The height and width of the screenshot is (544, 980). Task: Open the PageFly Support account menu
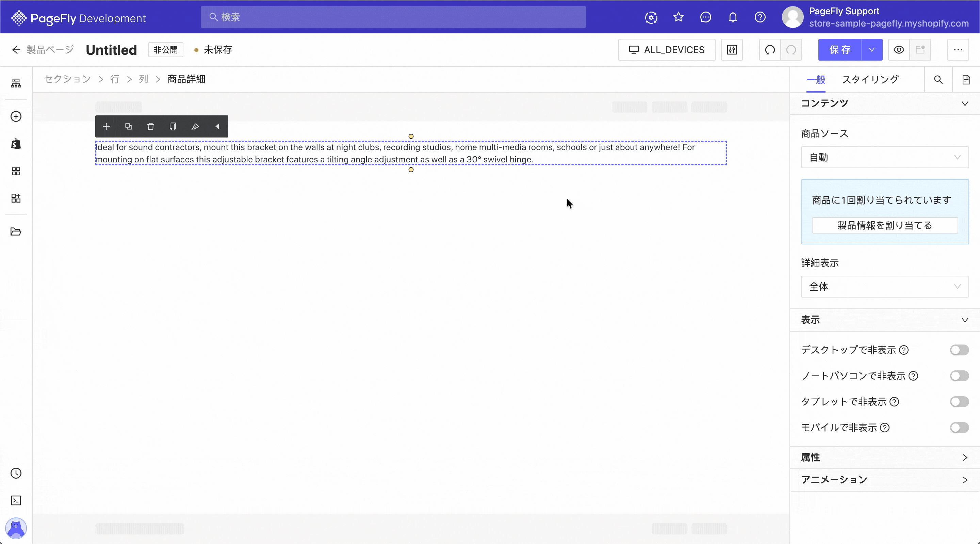tap(875, 17)
